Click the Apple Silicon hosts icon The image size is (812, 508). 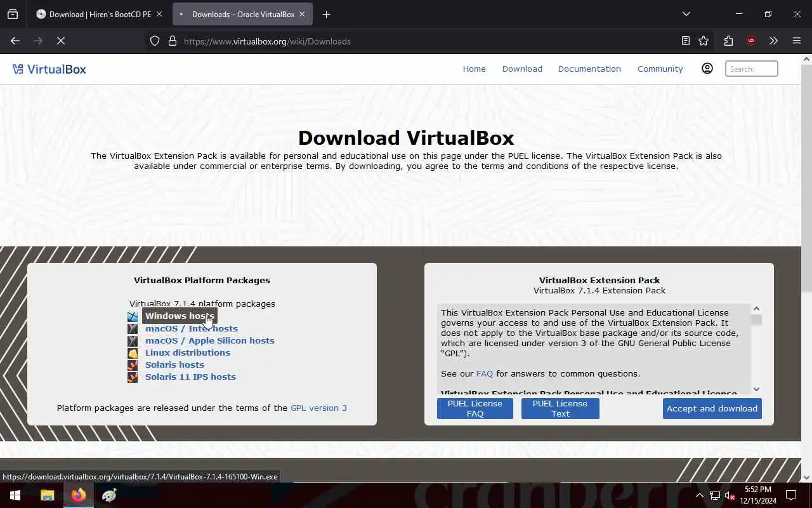tap(133, 340)
